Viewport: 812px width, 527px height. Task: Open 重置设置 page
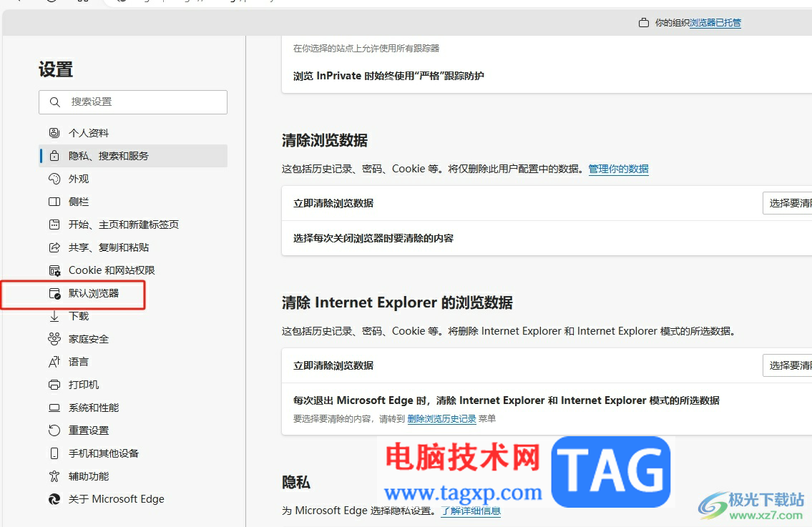133,430
